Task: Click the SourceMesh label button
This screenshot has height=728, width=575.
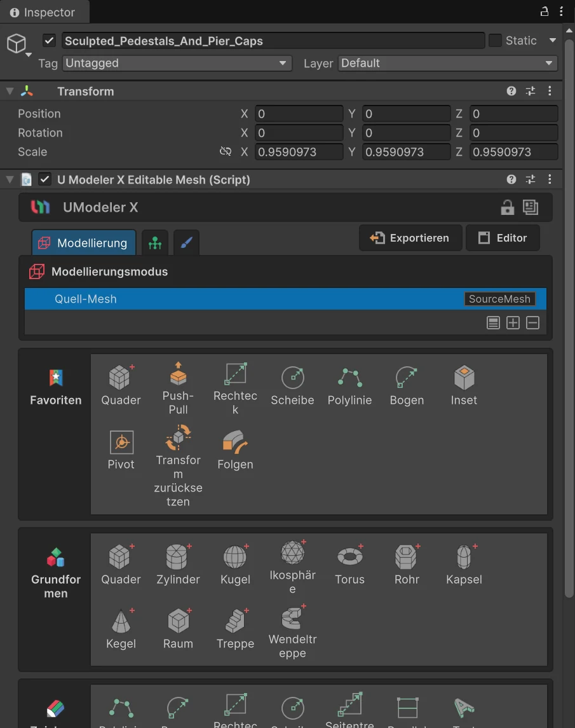Action: point(499,299)
